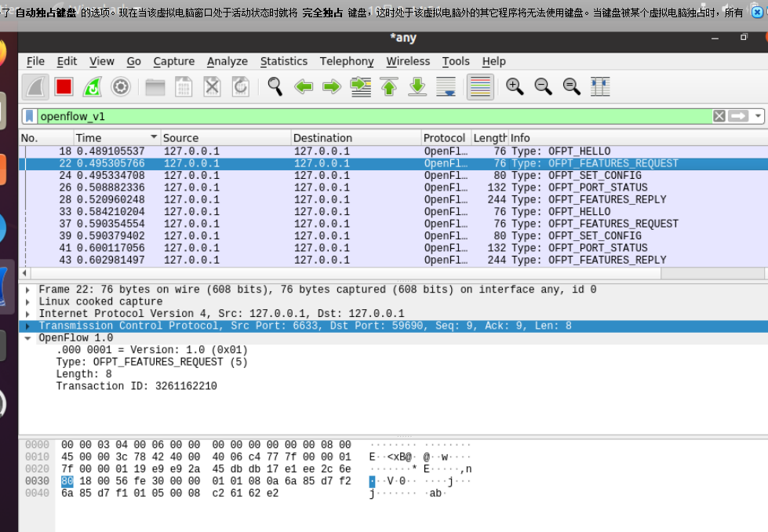Select packet 18 OFPT_HELLO row

coord(393,151)
